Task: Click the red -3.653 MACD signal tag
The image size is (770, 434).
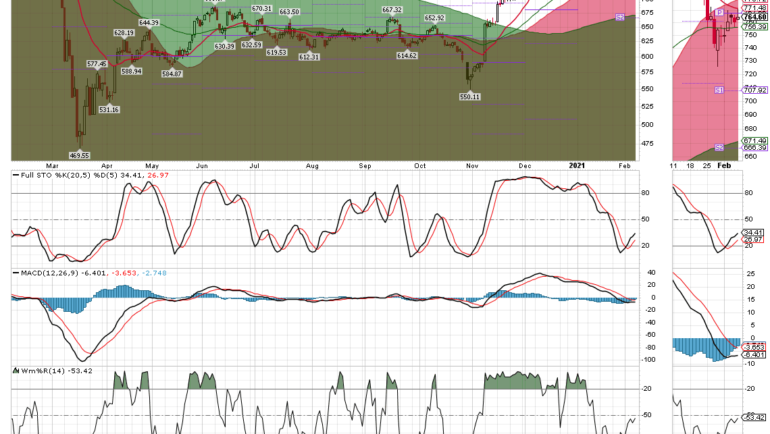Action: (754, 347)
